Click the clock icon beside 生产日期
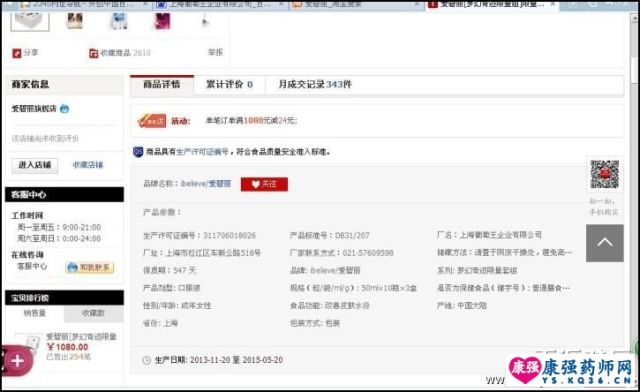 [147, 360]
